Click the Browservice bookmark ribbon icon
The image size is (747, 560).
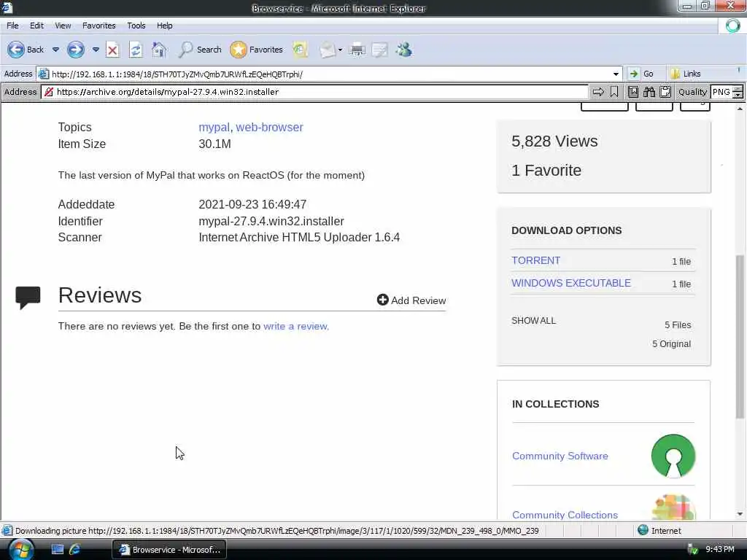click(614, 92)
